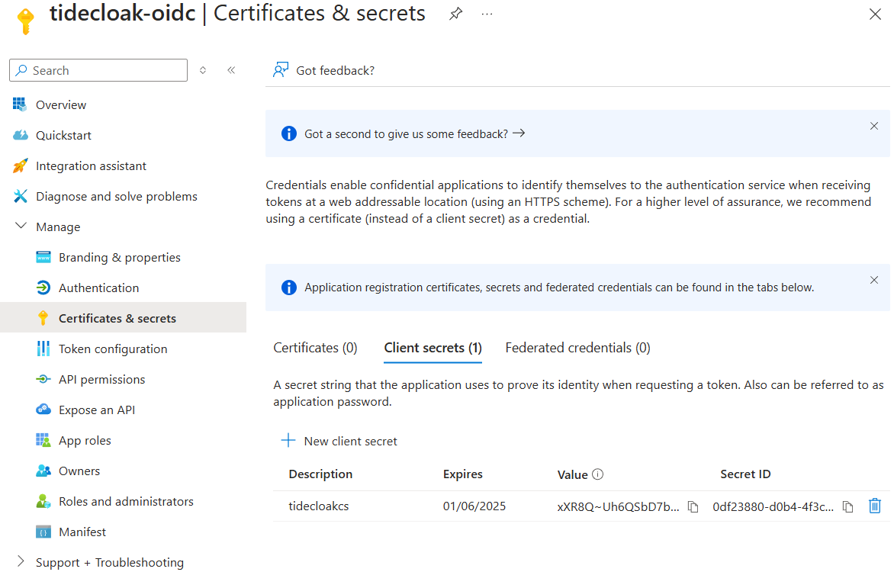Image resolution: width=894 pixels, height=588 pixels.
Task: Click secret ID 0df23880-d0b4-4f3c...
Action: (x=773, y=506)
